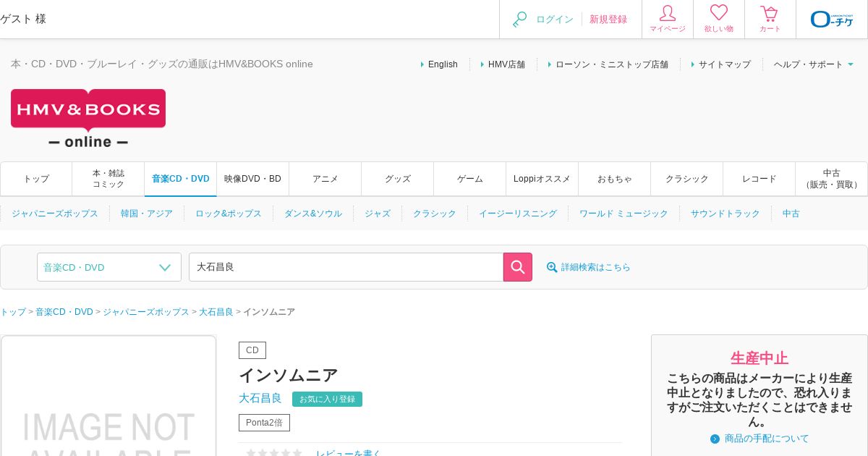Open 中古 genre link
This screenshot has height=456, width=868.
coord(791,214)
